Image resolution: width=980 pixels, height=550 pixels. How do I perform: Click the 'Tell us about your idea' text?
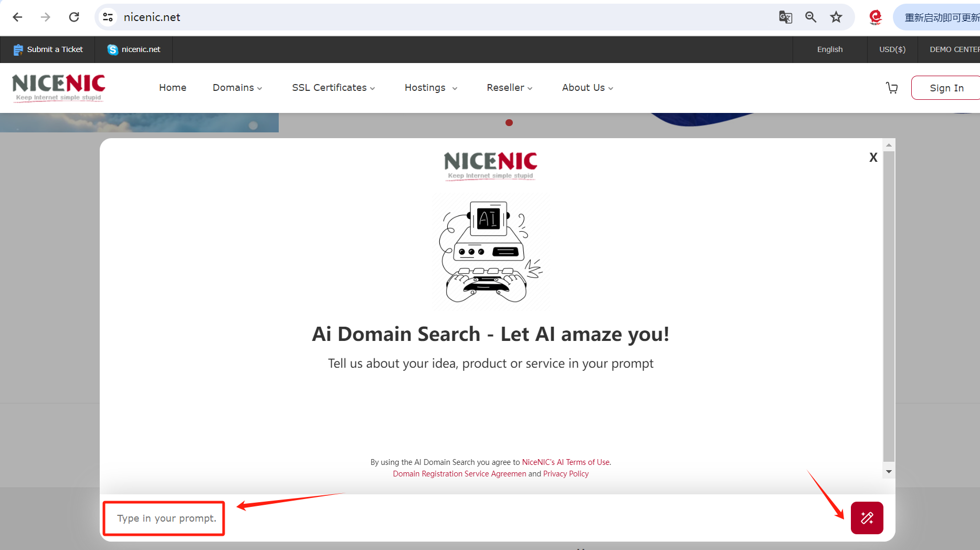click(490, 364)
